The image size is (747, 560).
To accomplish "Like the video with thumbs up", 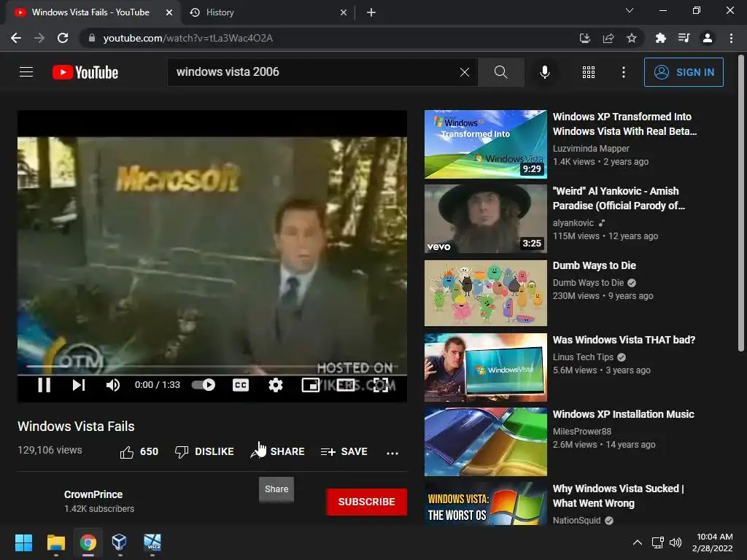I will (x=139, y=451).
